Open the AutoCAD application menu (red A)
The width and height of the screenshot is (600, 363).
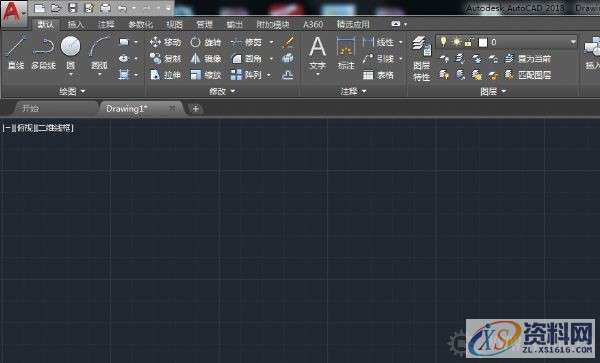(13, 13)
